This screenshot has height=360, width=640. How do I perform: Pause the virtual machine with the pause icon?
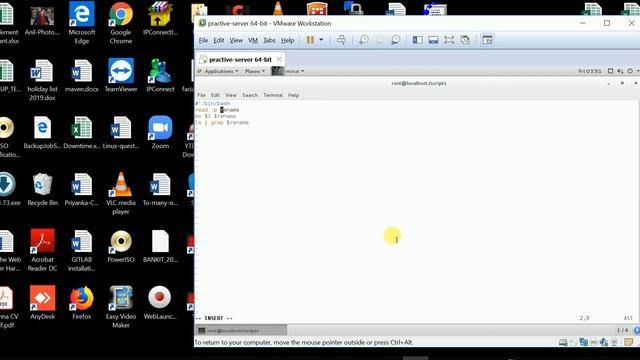tap(310, 40)
